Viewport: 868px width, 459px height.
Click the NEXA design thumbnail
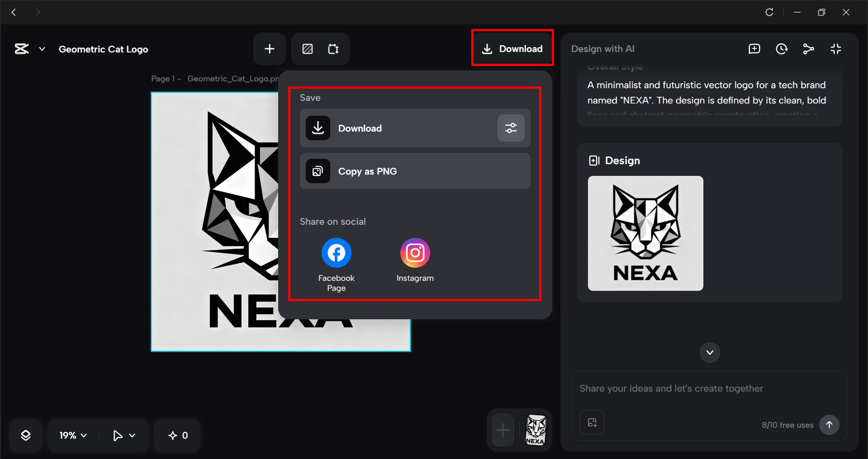[x=645, y=233]
